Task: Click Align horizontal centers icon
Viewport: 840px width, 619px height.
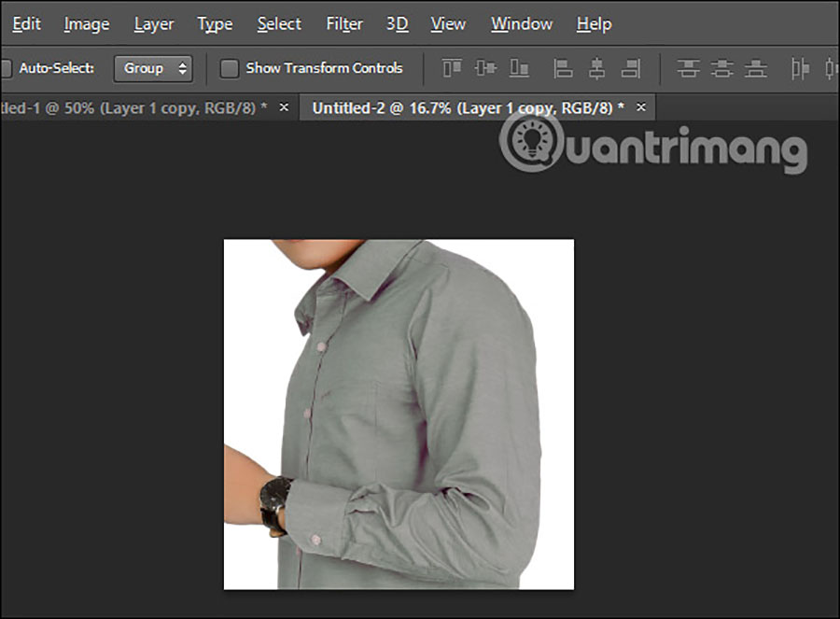Action: 596,68
